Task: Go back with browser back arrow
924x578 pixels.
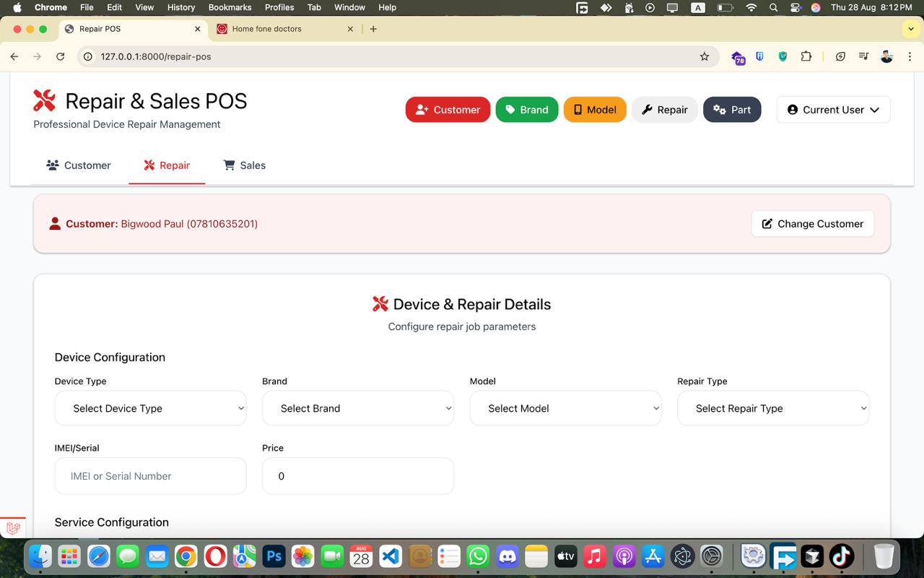Action: [x=14, y=56]
